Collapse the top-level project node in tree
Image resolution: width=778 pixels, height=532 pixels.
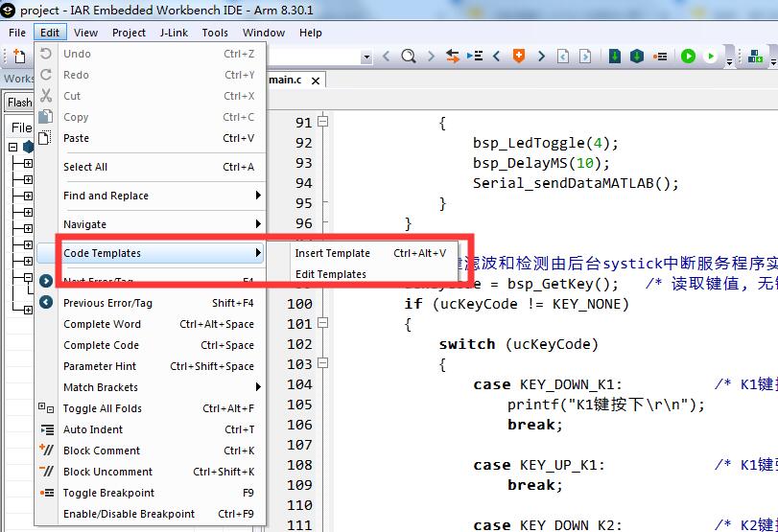[12, 147]
